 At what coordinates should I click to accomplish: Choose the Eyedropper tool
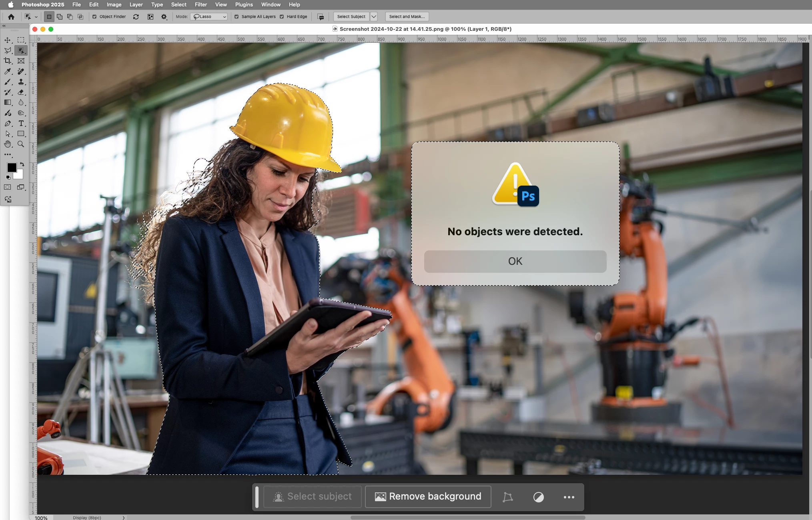[x=8, y=71]
